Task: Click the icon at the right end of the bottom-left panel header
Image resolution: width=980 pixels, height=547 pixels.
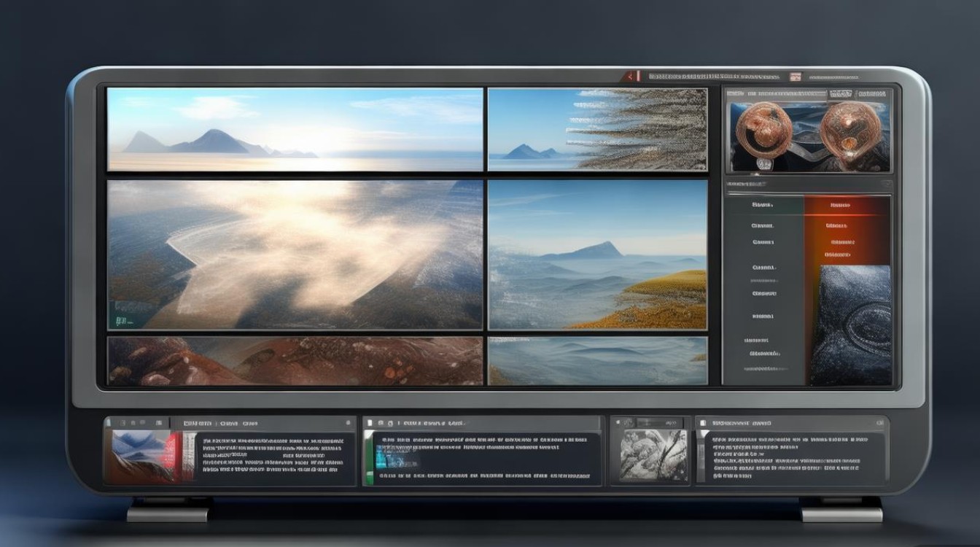Action: [348, 423]
